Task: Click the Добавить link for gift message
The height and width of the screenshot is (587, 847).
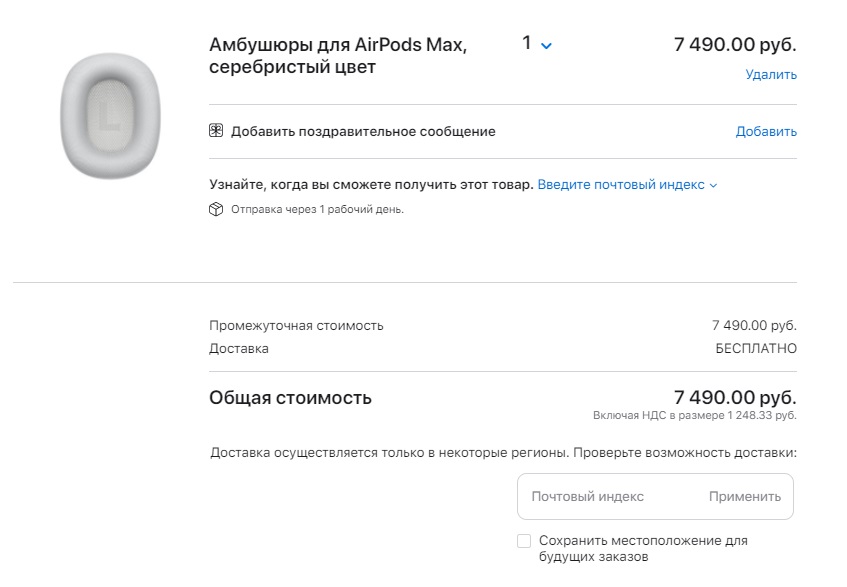Action: [766, 131]
